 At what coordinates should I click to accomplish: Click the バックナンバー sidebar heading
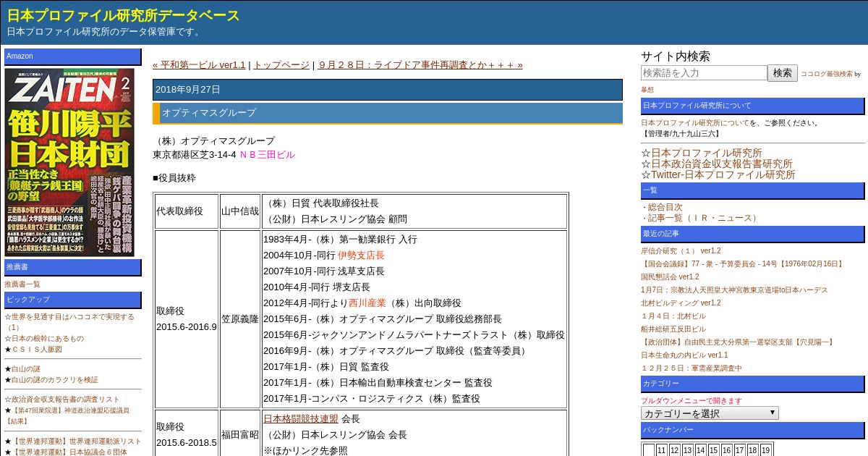click(752, 430)
